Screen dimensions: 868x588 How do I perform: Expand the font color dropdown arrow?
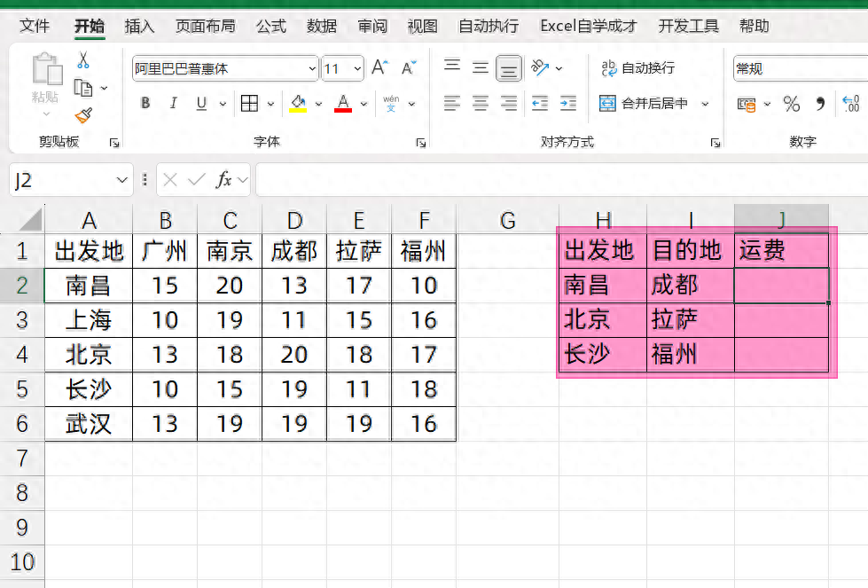pyautogui.click(x=364, y=104)
